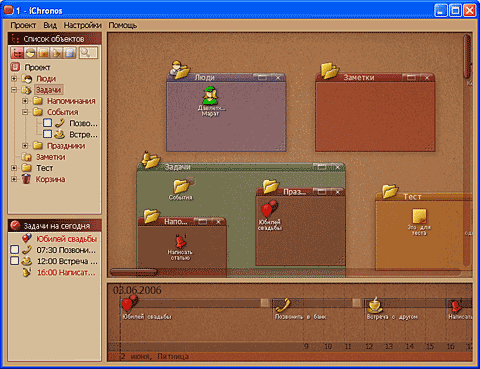Tick the 07:30 Позвони... task checkbox
Viewport: 480px width, 369px height.
point(14,250)
